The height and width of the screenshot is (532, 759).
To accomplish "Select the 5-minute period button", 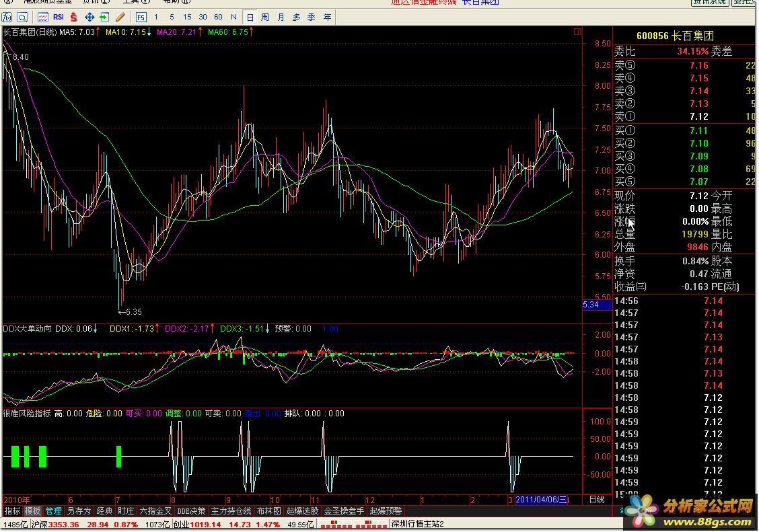I will click(x=172, y=17).
